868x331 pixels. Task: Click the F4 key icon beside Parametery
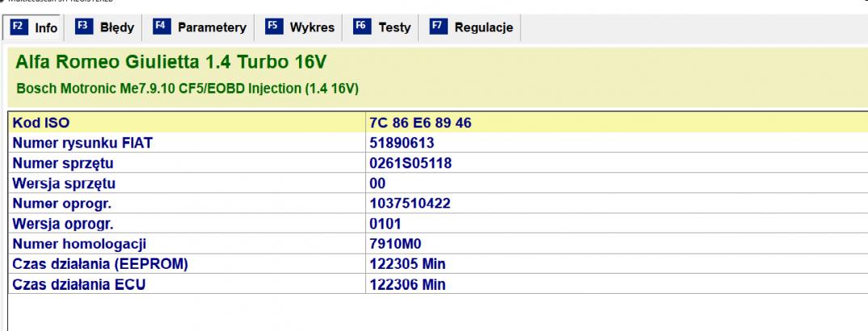tap(161, 27)
